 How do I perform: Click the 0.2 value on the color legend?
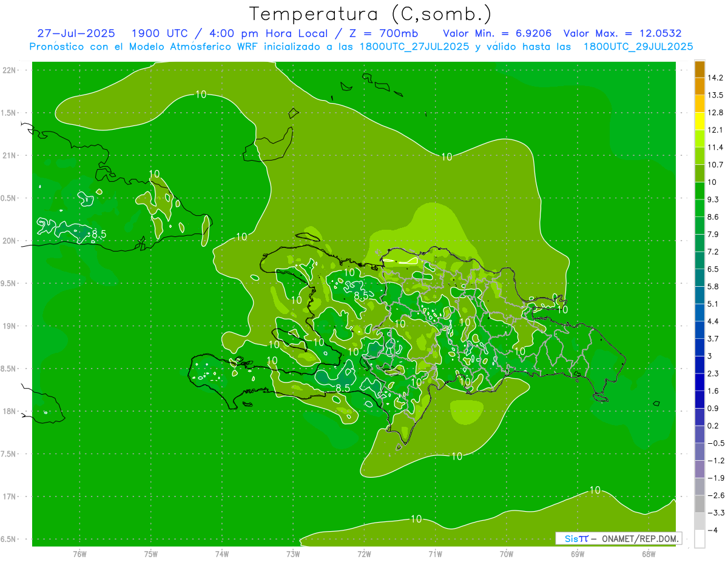point(714,426)
